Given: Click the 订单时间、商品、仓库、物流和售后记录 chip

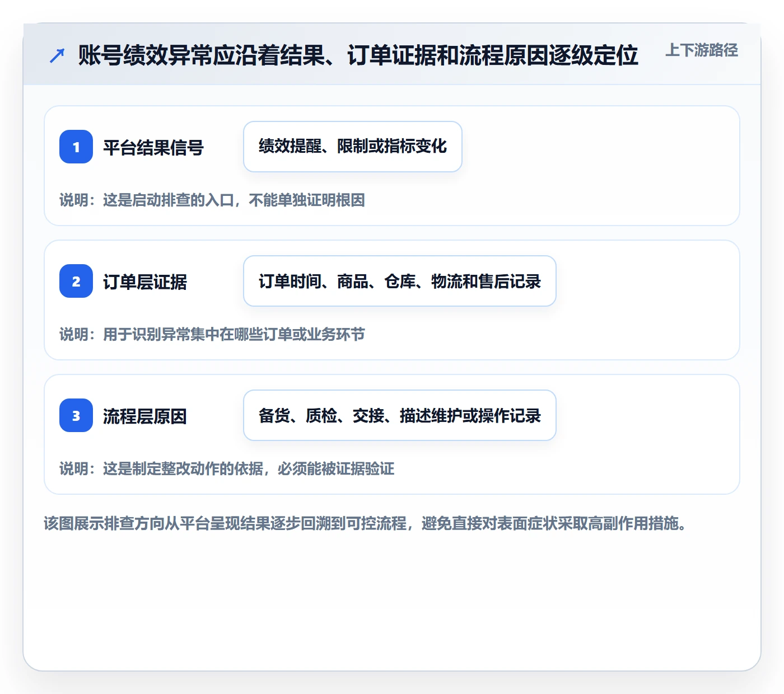Looking at the screenshot, I should (x=400, y=281).
